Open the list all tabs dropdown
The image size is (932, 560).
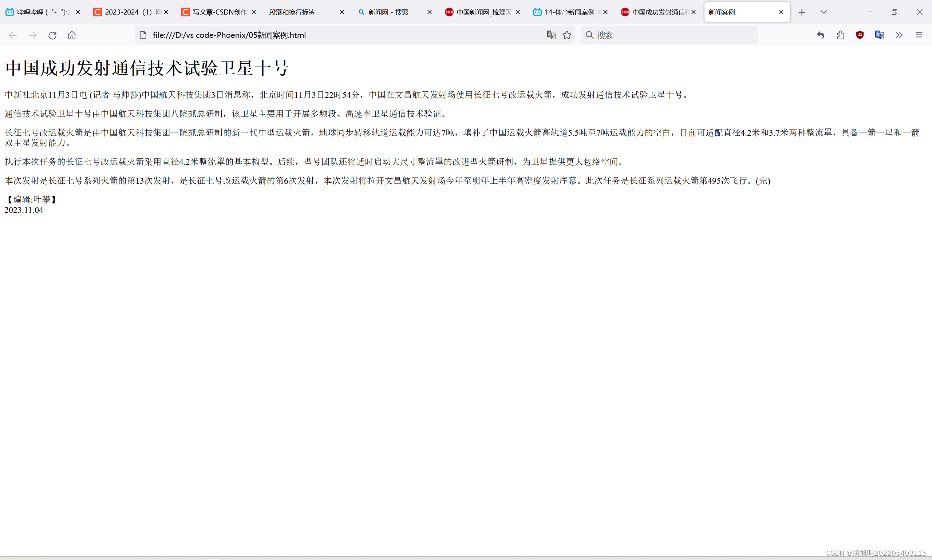click(824, 12)
